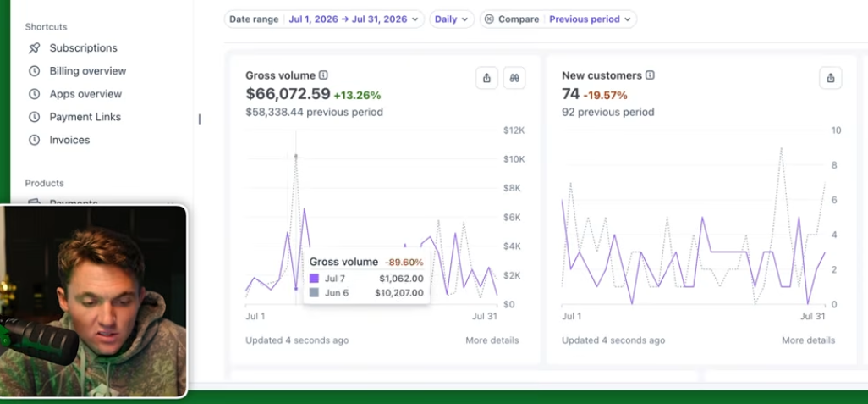Viewport: 868px width, 404px height.
Task: Open Apps overview shortcut
Action: (x=85, y=94)
